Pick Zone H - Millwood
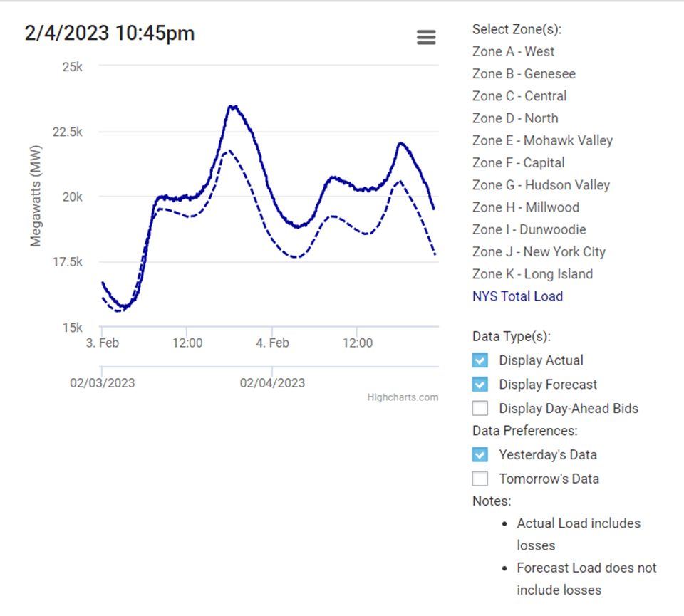Image resolution: width=684 pixels, height=616 pixels. coord(525,207)
